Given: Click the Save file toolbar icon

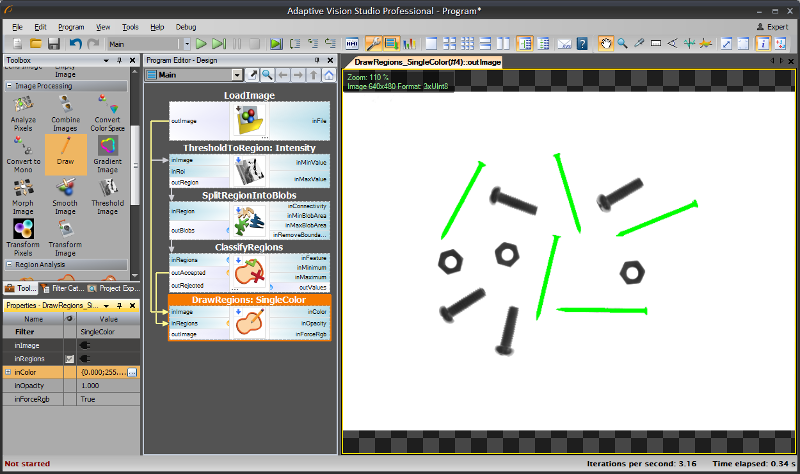Looking at the screenshot, I should click(x=54, y=44).
